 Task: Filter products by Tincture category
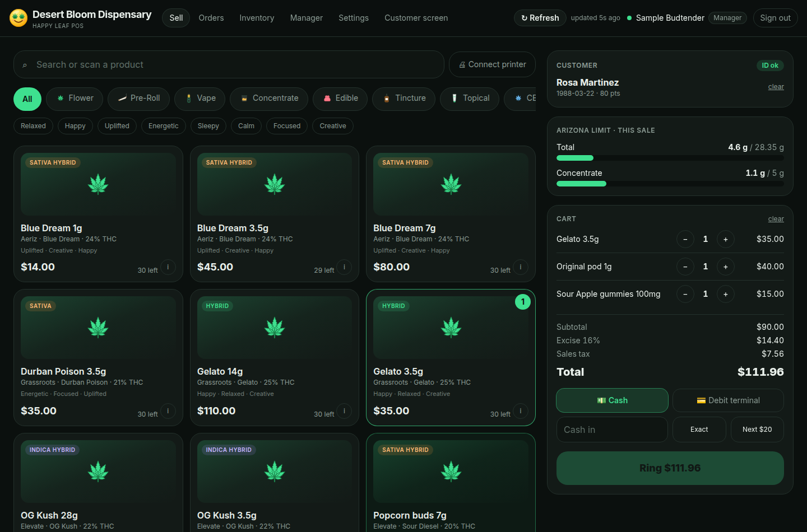pyautogui.click(x=403, y=99)
